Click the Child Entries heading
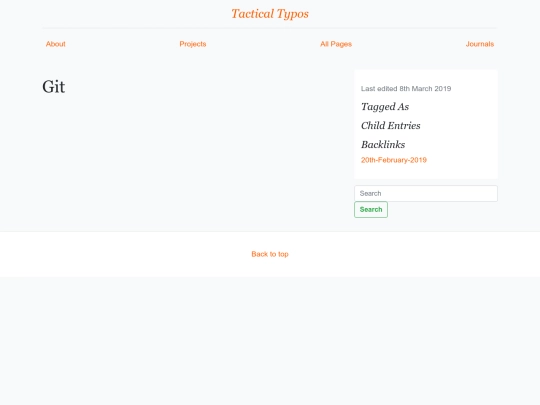Image resolution: width=540 pixels, height=405 pixels. click(391, 126)
